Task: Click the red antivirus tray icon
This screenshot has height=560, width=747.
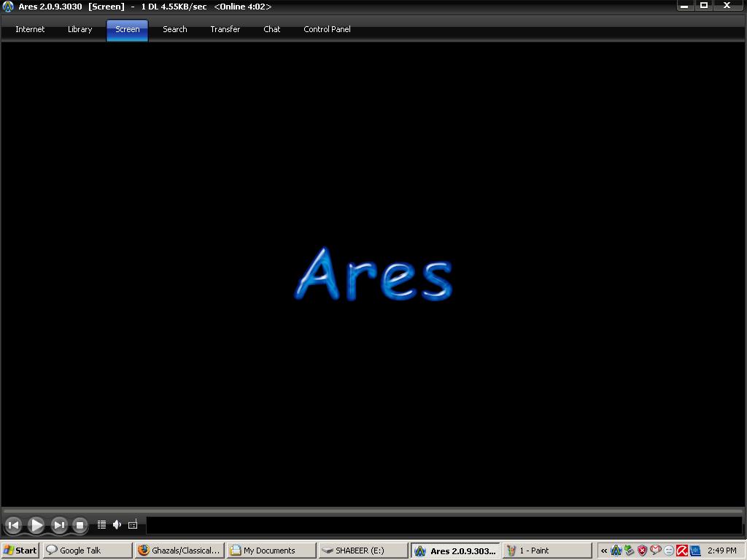Action: pos(682,551)
